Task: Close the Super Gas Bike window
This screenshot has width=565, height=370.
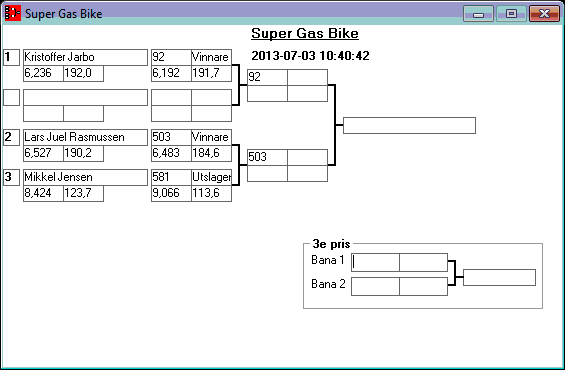Action: pyautogui.click(x=544, y=14)
